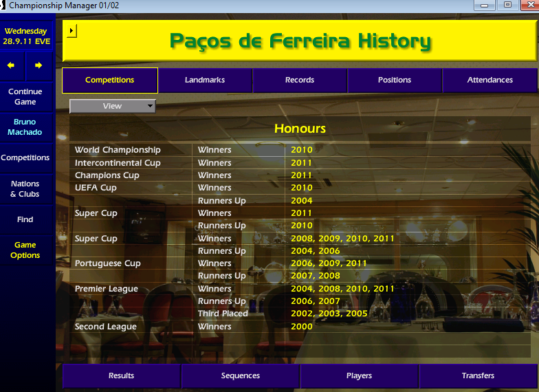This screenshot has width=539, height=392.
Task: Select the World Championship row
Action: [300, 150]
